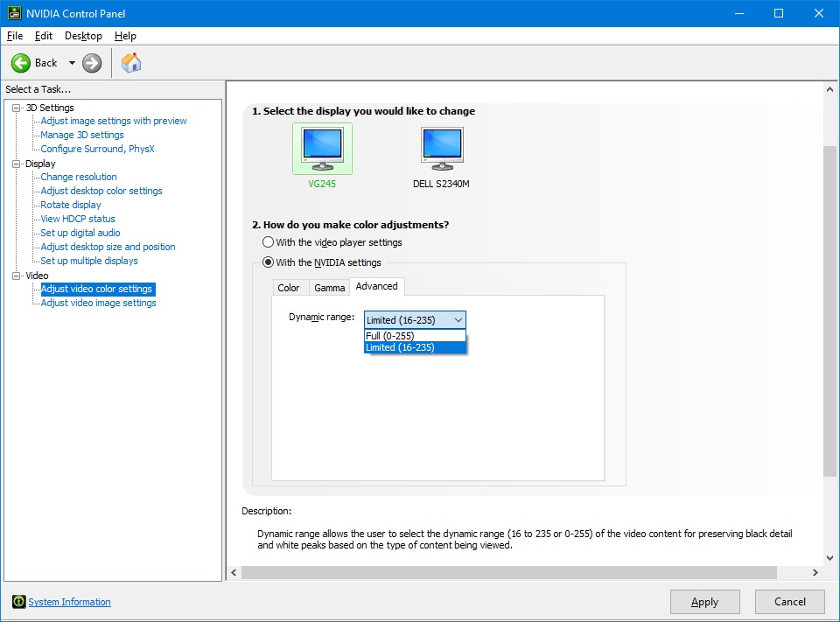
Task: Switch to the Color tab
Action: click(x=288, y=288)
